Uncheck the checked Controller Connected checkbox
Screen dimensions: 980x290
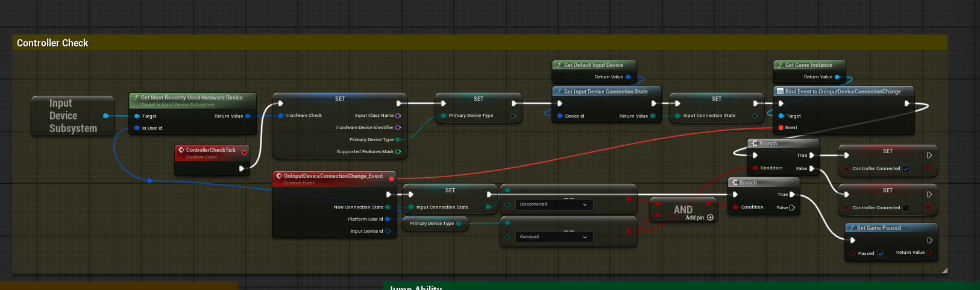(x=906, y=169)
